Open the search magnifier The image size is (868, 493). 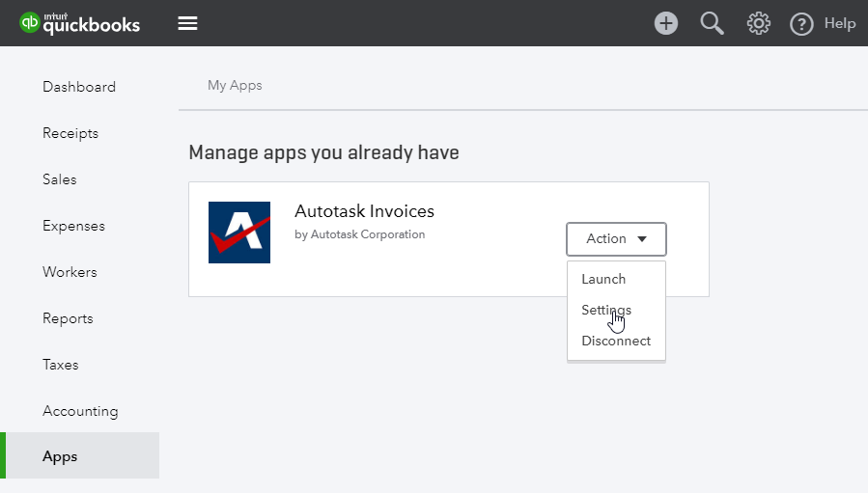[x=712, y=23]
